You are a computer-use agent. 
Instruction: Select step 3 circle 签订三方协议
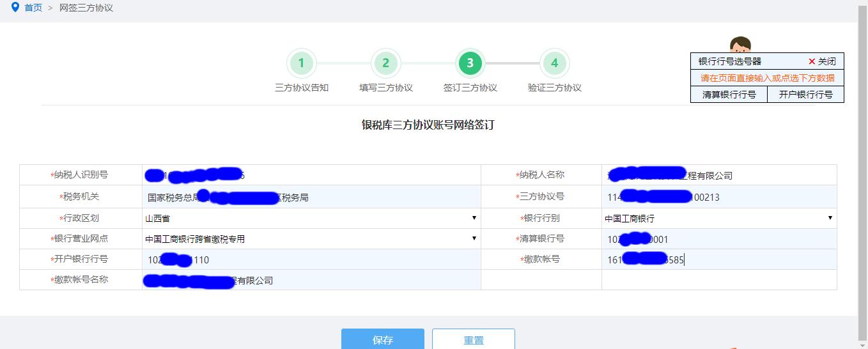point(470,63)
